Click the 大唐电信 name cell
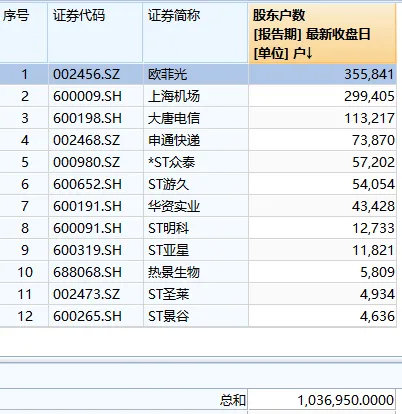 coord(196,118)
